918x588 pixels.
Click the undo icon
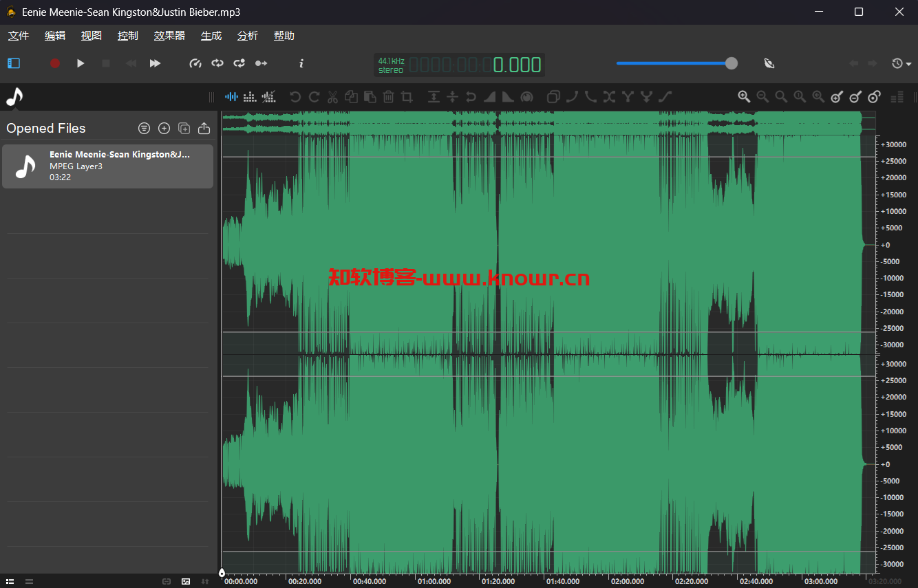pyautogui.click(x=295, y=97)
